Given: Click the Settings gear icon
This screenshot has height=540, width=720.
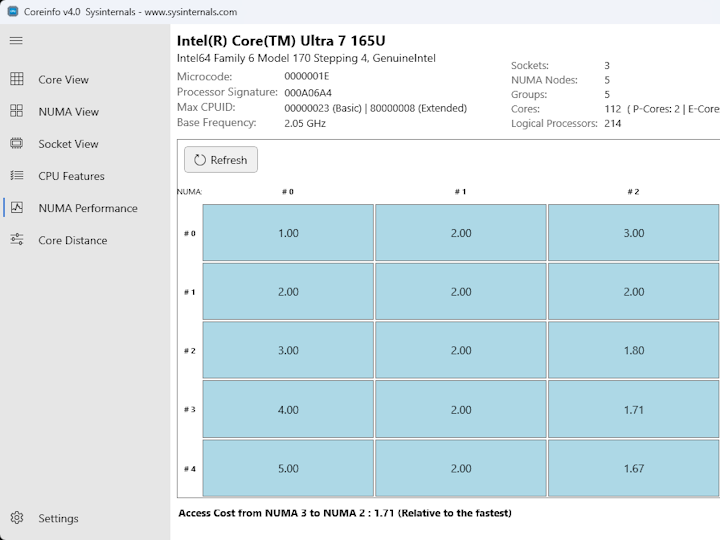Looking at the screenshot, I should pos(17,518).
